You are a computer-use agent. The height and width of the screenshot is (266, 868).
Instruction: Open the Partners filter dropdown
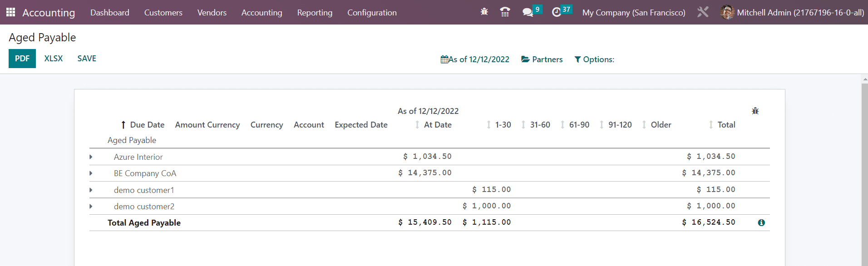click(542, 59)
